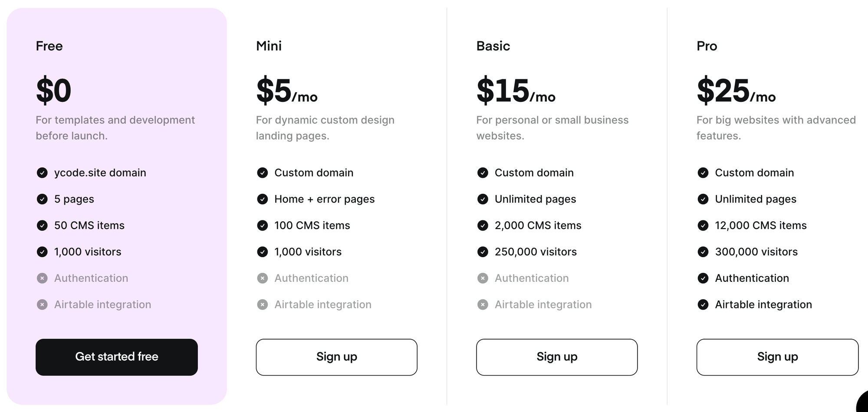Click check icon beside Pro plan Authentication
Image resolution: width=868 pixels, height=412 pixels.
(x=703, y=278)
